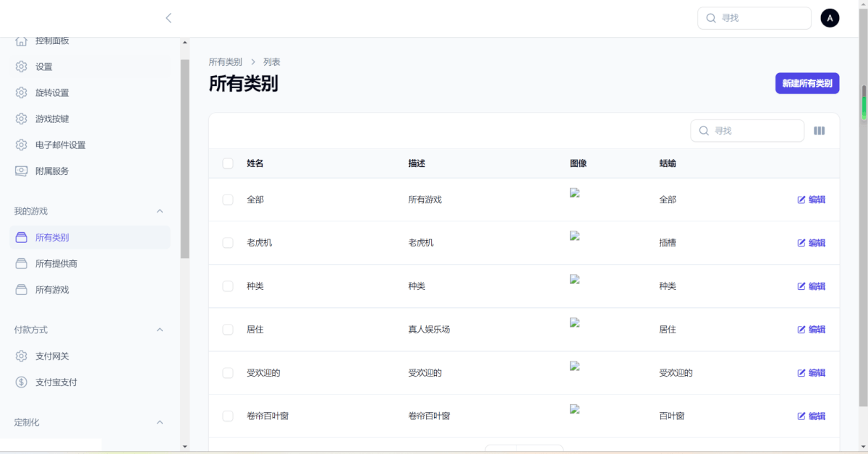Check the select-all header checkbox
The height and width of the screenshot is (454, 868).
tap(228, 163)
